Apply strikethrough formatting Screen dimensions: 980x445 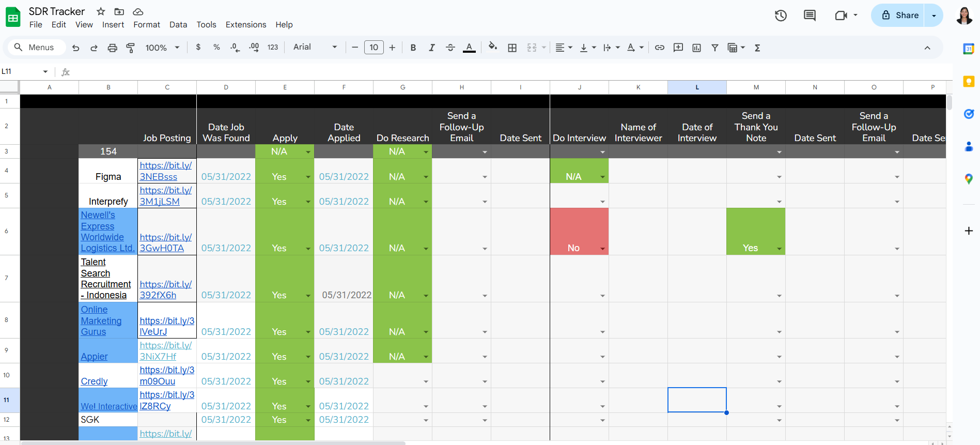pyautogui.click(x=450, y=48)
